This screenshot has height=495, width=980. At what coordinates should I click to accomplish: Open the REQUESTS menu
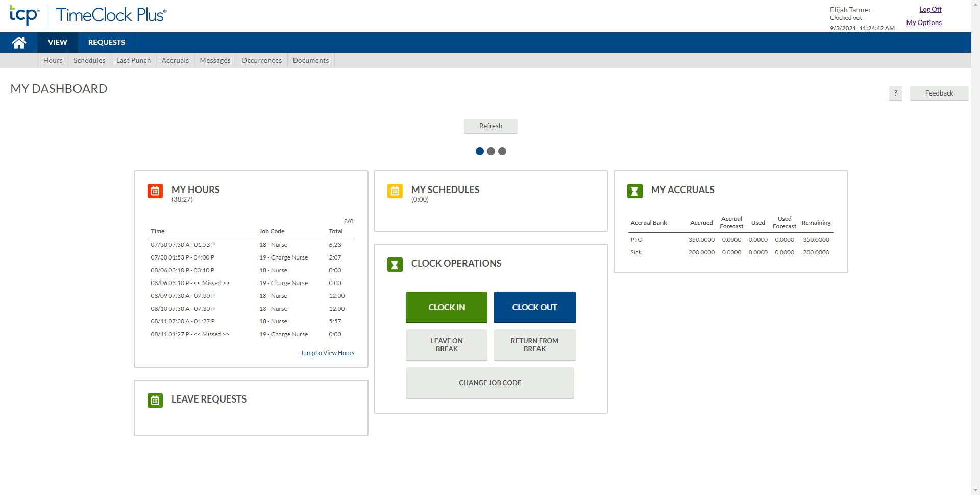pyautogui.click(x=106, y=42)
